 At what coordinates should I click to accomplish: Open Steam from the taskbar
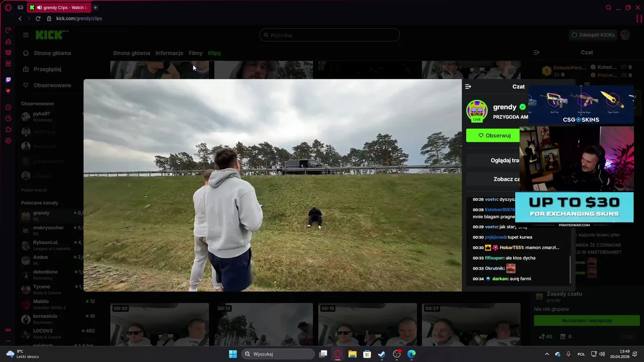pyautogui.click(x=382, y=354)
